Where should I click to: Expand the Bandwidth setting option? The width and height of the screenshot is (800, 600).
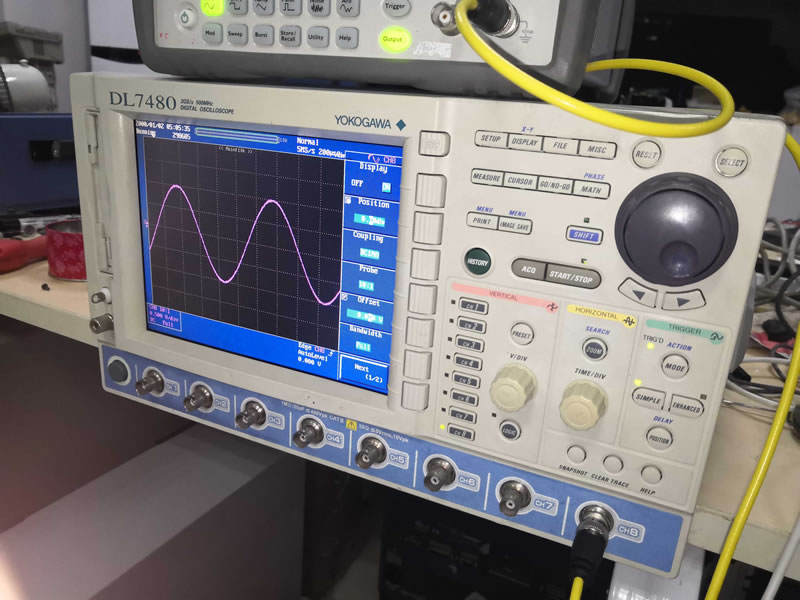369,339
